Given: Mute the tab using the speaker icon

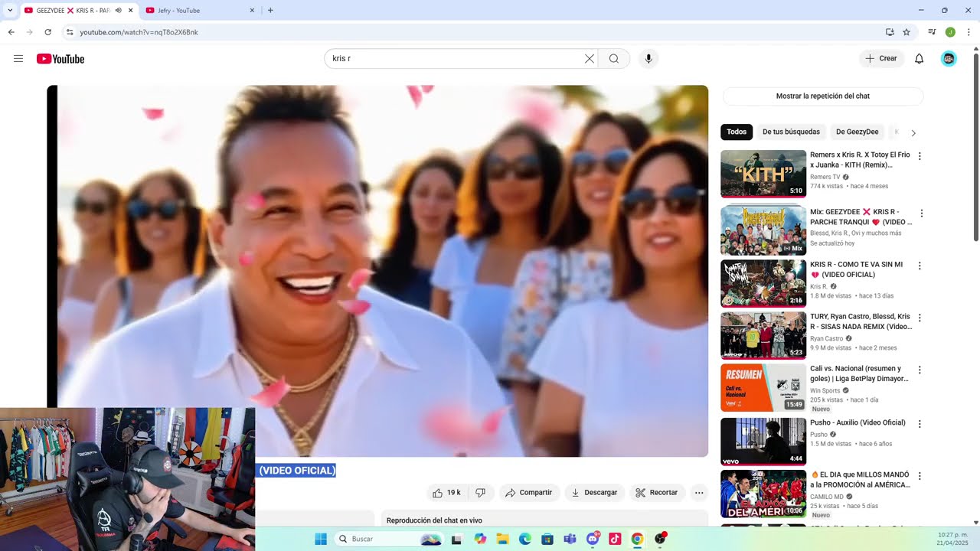Looking at the screenshot, I should [119, 11].
